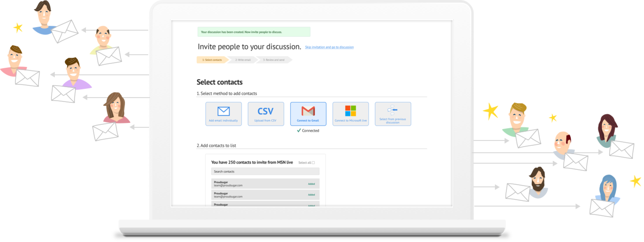Click 'Invite people to your discussion.' title
The width and height of the screenshot is (644, 242).
coord(249,47)
